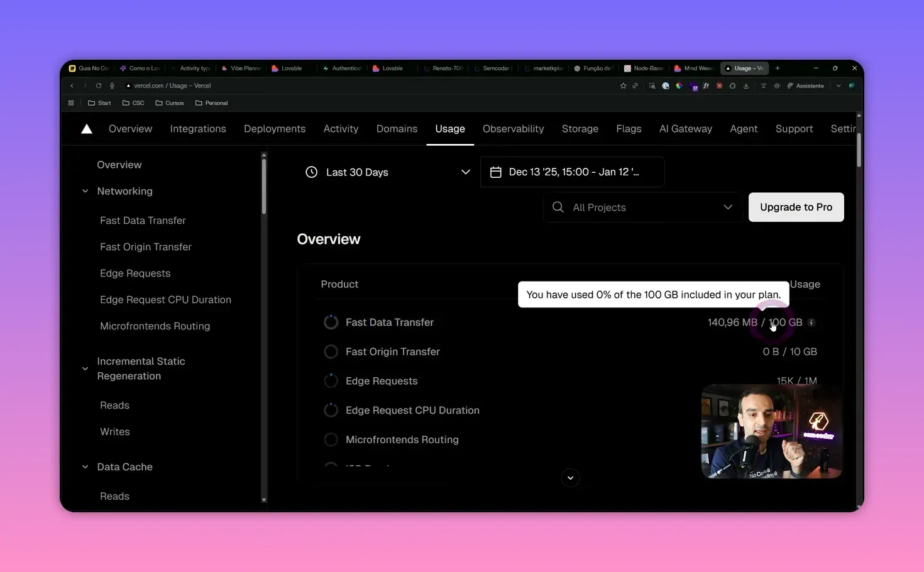This screenshot has width=924, height=572.
Task: Open the Personal bookmarks folder
Action: coord(212,103)
